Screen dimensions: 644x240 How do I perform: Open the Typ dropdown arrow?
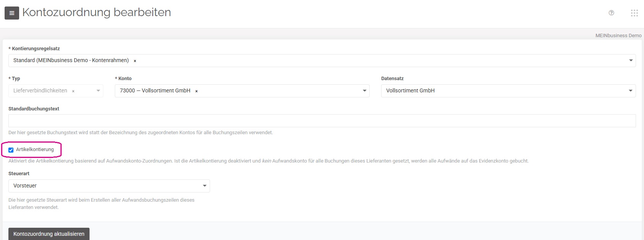(98, 91)
